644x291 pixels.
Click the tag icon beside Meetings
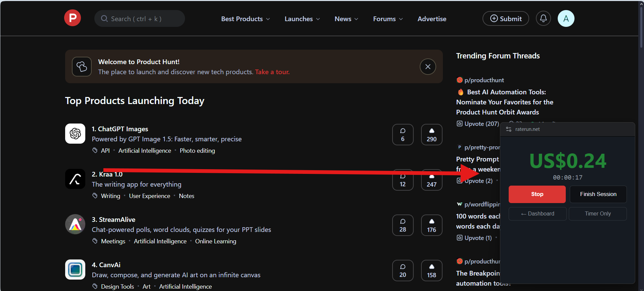95,241
